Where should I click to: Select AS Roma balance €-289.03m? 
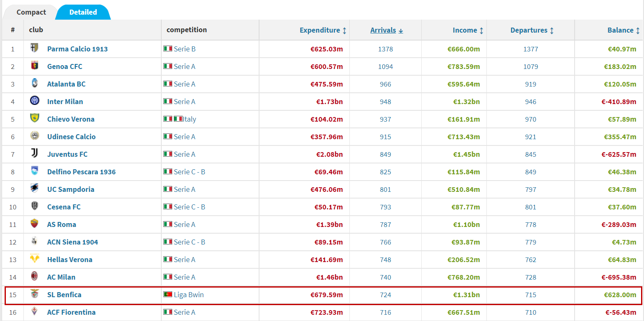pyautogui.click(x=619, y=224)
